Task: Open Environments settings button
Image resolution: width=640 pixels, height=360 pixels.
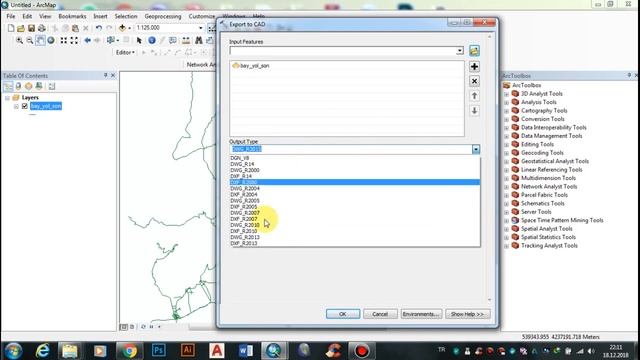Action: point(421,314)
